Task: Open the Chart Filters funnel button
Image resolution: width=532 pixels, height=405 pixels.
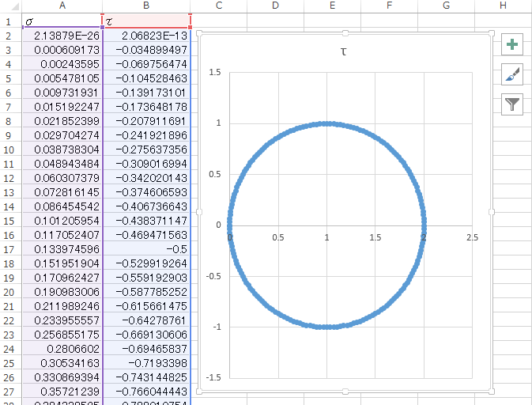Action: pos(512,104)
